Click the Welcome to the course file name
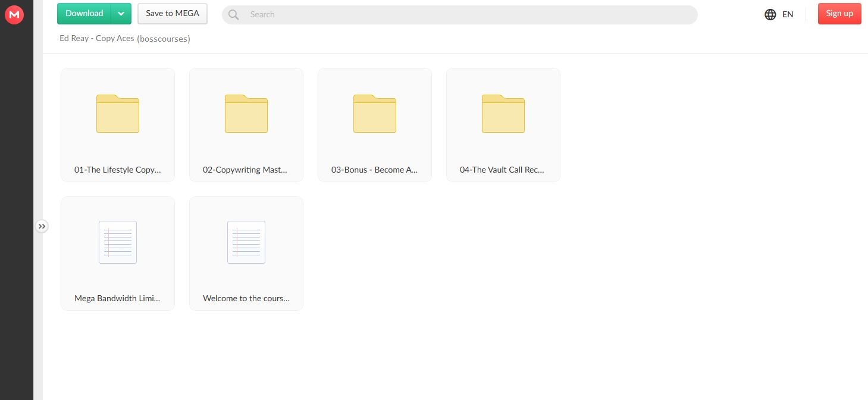This screenshot has width=868, height=400. (x=246, y=298)
